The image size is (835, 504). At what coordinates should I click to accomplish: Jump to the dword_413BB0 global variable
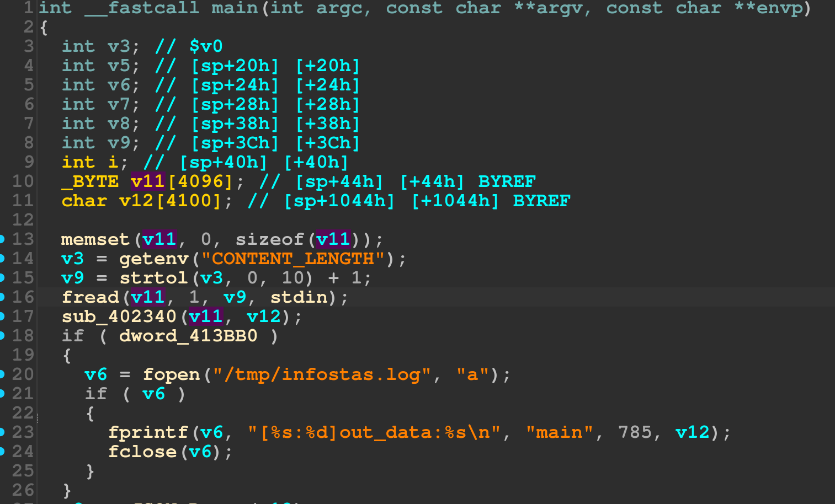pos(188,336)
